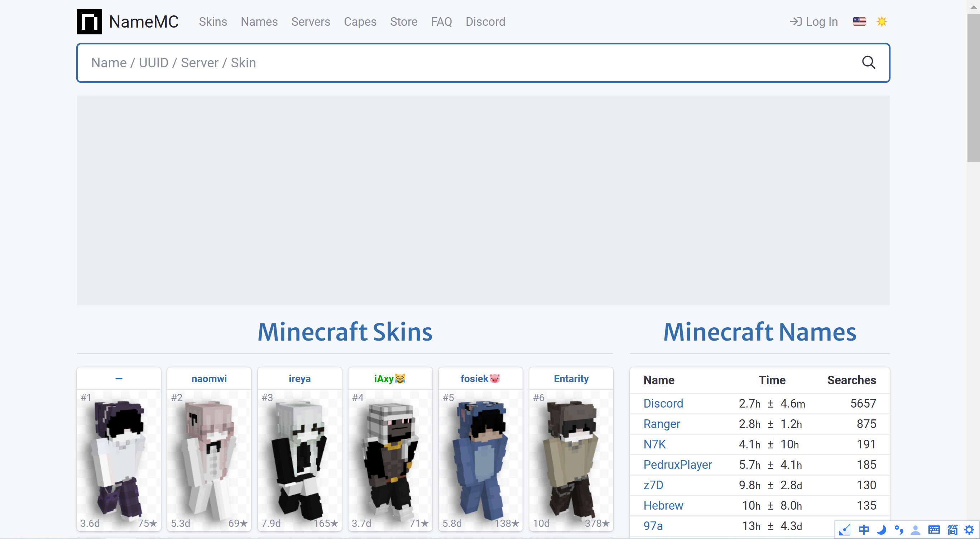The width and height of the screenshot is (980, 539).
Task: Click the 165★ star count
Action: (x=326, y=523)
